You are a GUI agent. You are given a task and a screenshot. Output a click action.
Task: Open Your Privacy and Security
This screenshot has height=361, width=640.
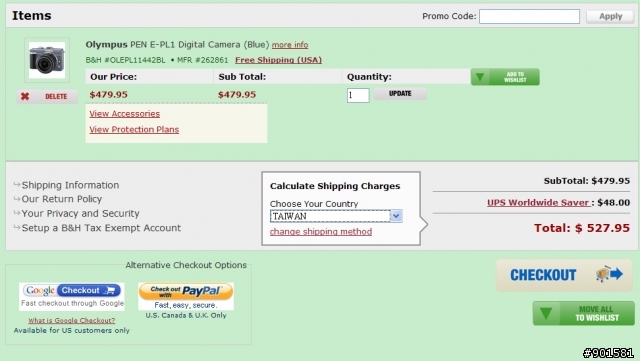(80, 213)
